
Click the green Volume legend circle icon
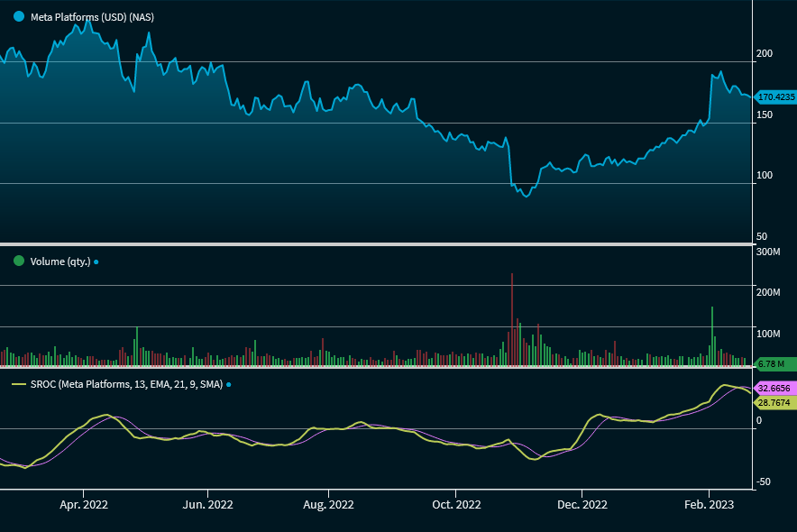point(19,261)
